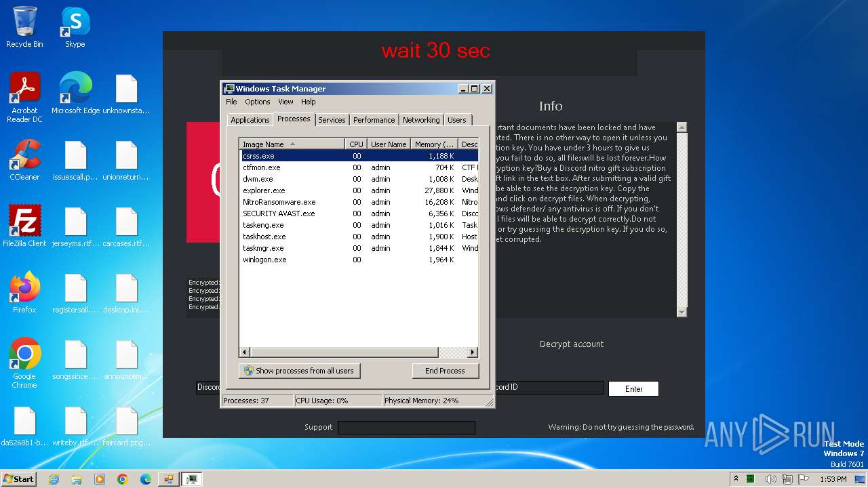Open the Help menu in Task Manager
The image size is (868, 488).
click(309, 102)
